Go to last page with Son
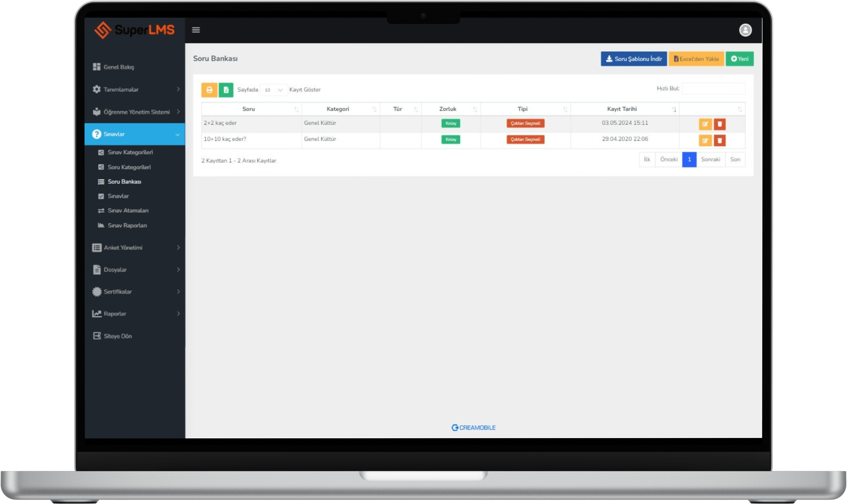This screenshot has height=504, width=847. click(x=735, y=159)
